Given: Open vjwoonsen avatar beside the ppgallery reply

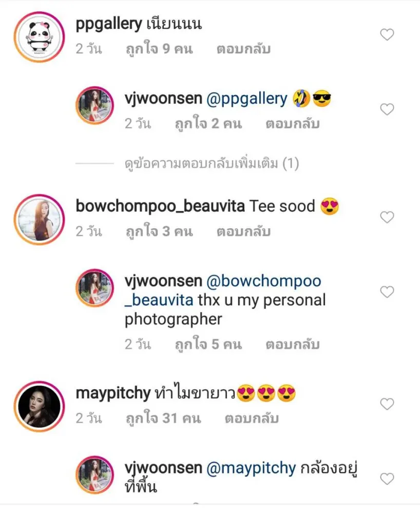Looking at the screenshot, I should pyautogui.click(x=94, y=105).
